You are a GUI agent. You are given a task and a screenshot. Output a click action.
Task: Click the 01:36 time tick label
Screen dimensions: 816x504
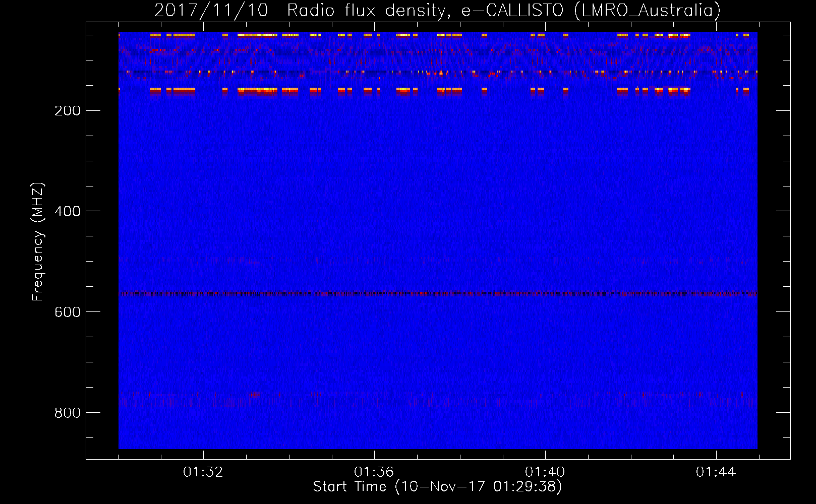[x=374, y=472]
